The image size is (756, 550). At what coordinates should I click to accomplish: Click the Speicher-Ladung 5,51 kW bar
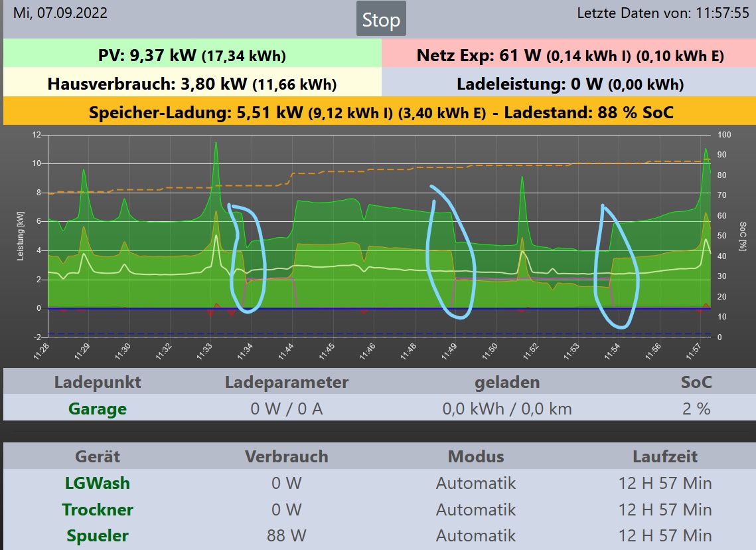pyautogui.click(x=380, y=111)
